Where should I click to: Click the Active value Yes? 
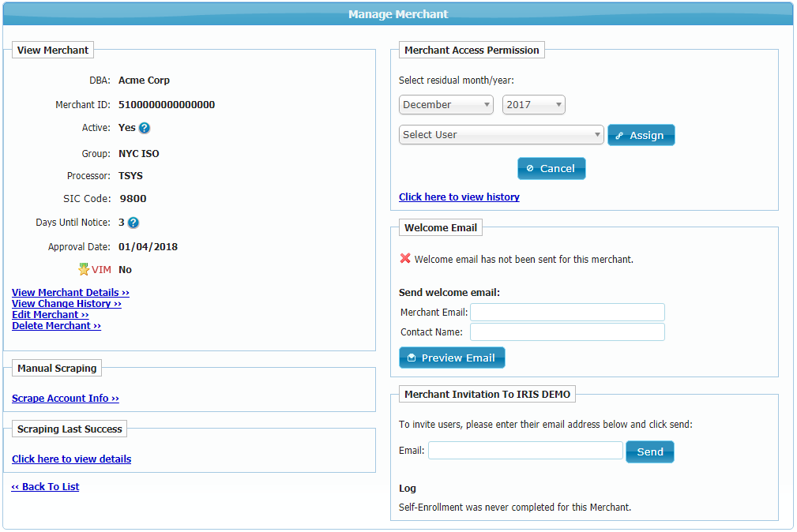point(127,128)
